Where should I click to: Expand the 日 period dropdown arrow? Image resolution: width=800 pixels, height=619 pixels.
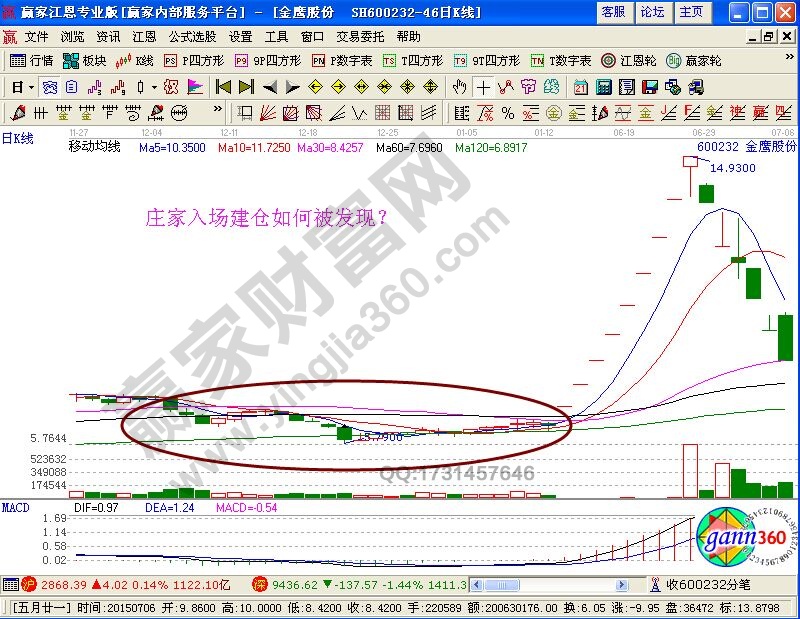[x=31, y=86]
